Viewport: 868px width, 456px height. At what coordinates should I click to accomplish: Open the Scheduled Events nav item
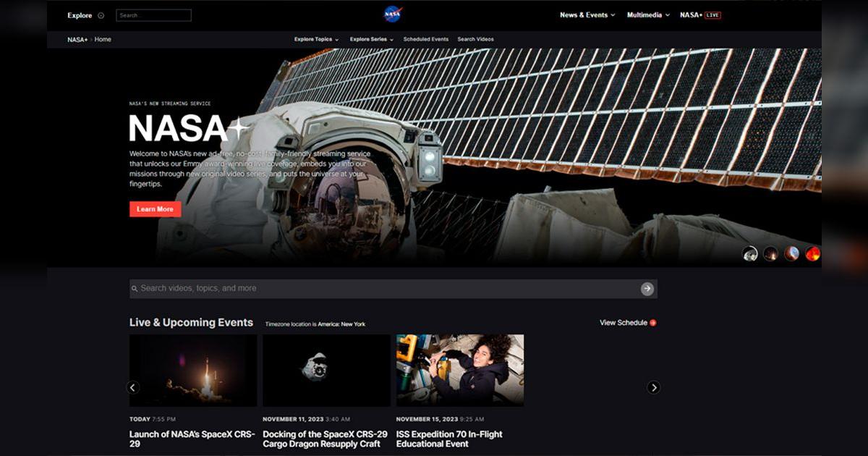[425, 39]
